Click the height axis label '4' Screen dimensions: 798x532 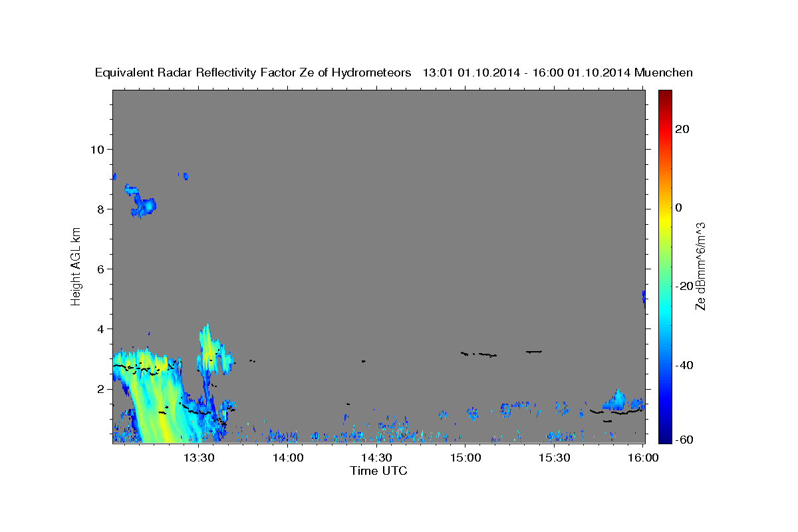click(x=100, y=329)
